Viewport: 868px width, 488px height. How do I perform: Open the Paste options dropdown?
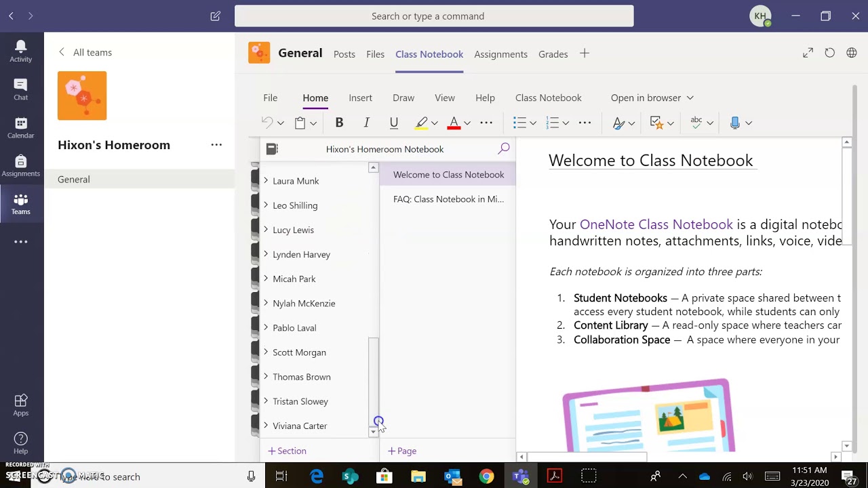(x=313, y=123)
